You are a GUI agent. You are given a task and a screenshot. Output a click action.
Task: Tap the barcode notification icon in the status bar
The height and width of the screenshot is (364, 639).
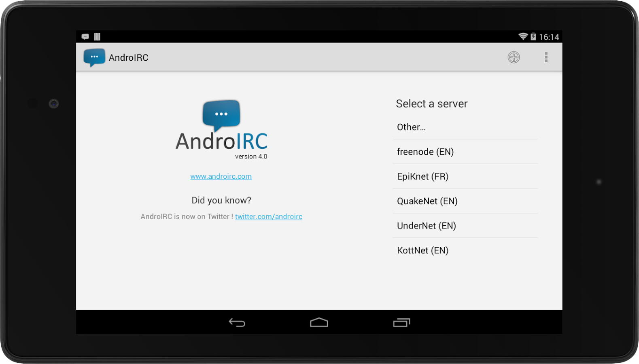click(97, 37)
